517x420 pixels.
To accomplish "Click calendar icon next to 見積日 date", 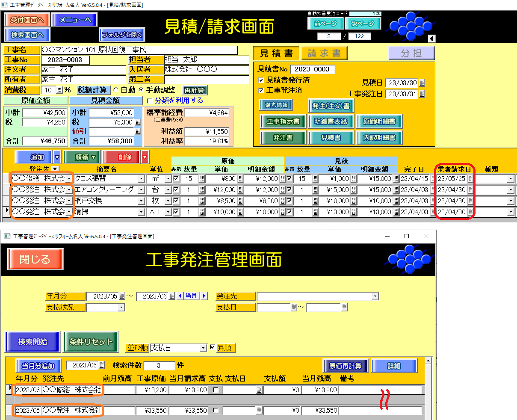I will pyautogui.click(x=422, y=83).
